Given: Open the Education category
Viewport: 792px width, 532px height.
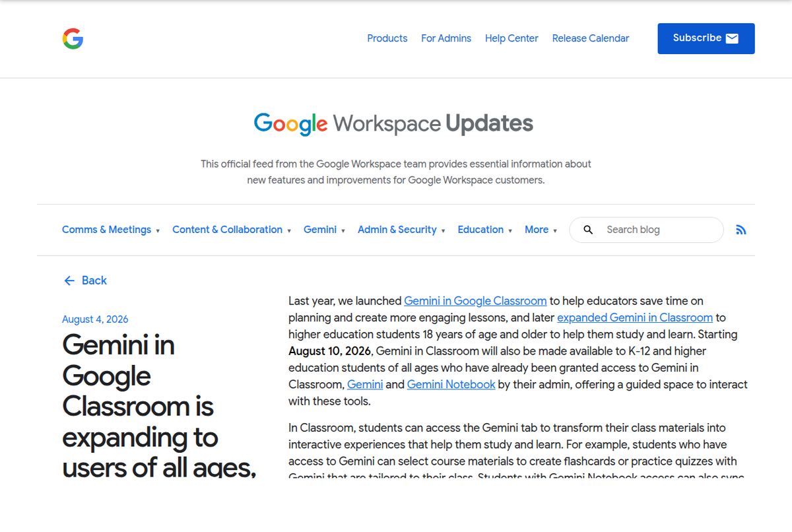Looking at the screenshot, I should [480, 230].
